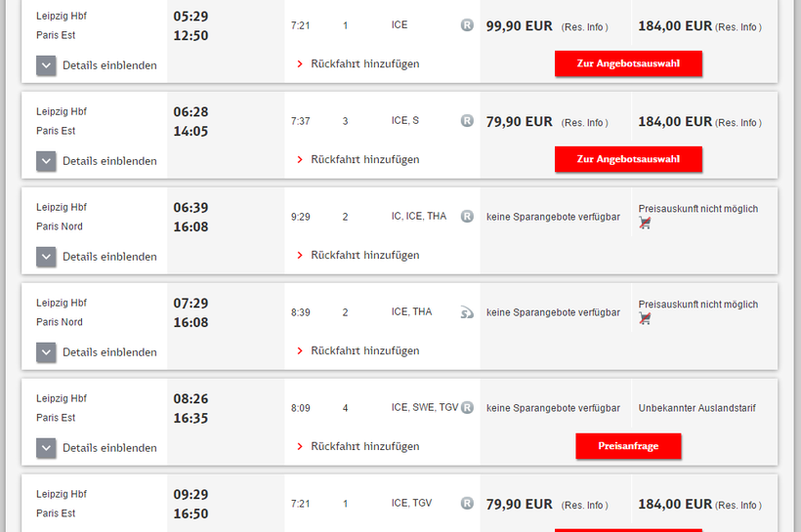Click unavailable cart icon for 07:29 connection

pyautogui.click(x=645, y=319)
